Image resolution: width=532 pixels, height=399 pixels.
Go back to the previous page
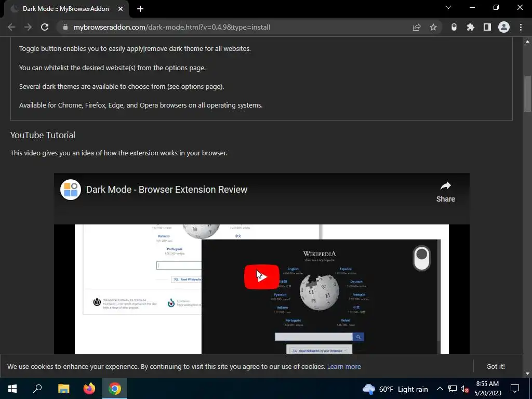11,27
